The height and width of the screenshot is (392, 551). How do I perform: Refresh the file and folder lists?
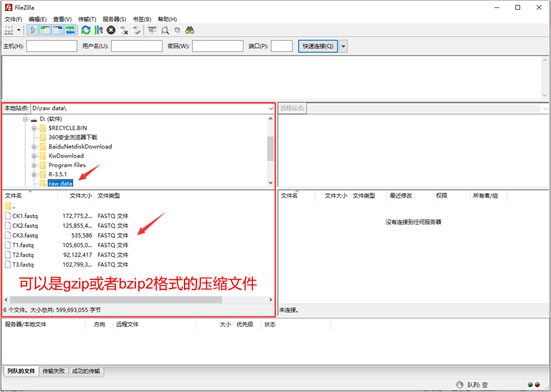(86, 30)
